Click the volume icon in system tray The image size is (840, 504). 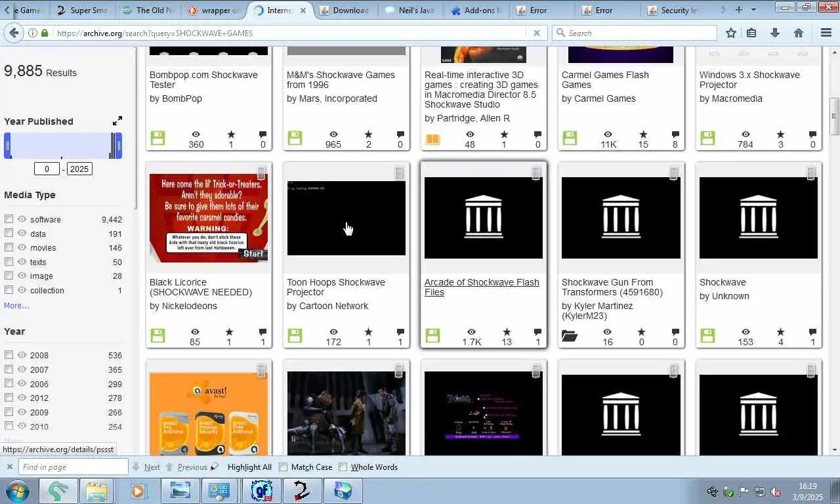775,492
